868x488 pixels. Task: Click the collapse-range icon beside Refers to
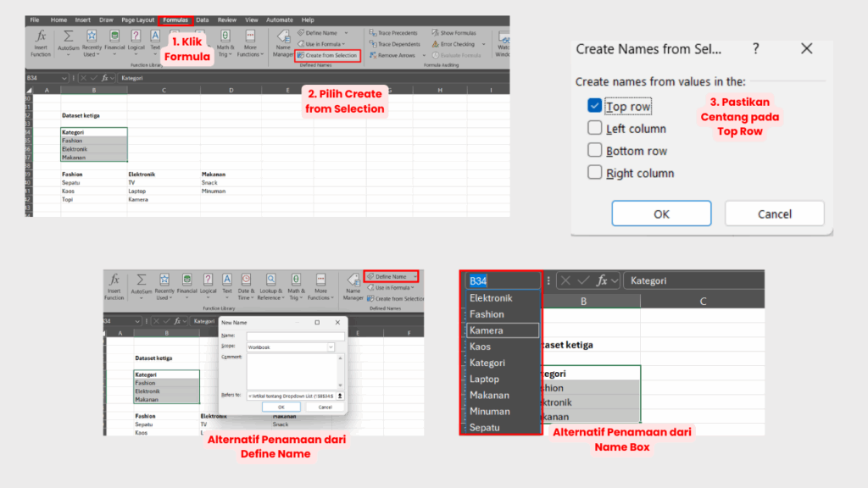(340, 396)
